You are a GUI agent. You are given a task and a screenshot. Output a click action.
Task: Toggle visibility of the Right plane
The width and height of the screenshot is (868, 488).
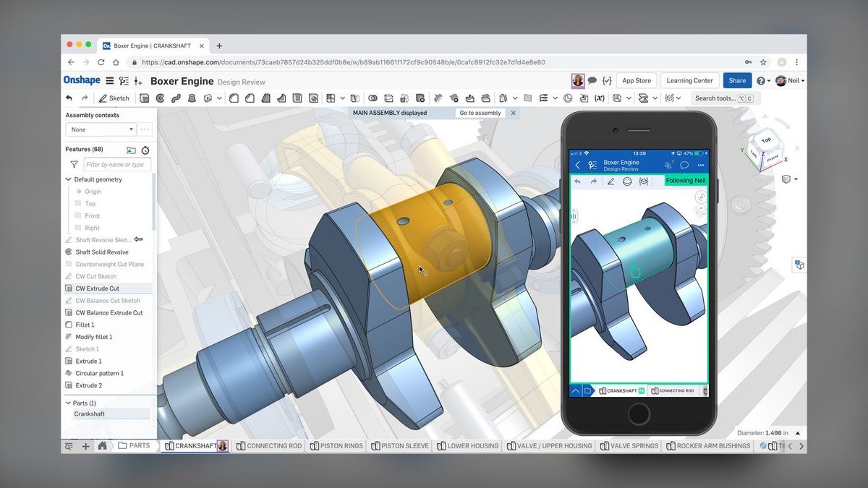pos(78,228)
